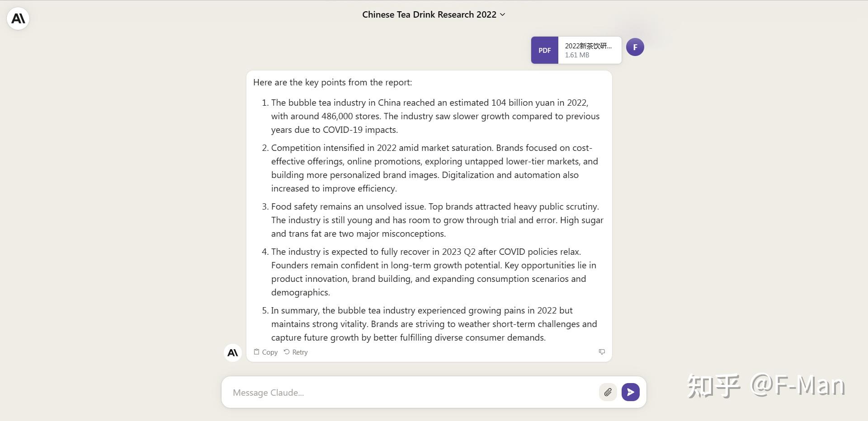This screenshot has width=868, height=421.
Task: Click the Claude avatar beside the response
Action: 233,353
